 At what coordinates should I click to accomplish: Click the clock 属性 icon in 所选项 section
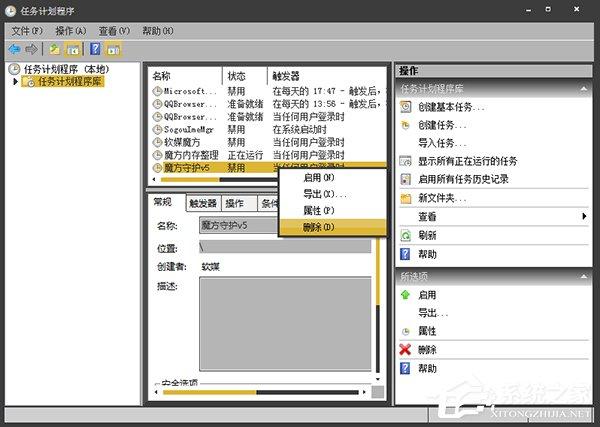tap(405, 331)
